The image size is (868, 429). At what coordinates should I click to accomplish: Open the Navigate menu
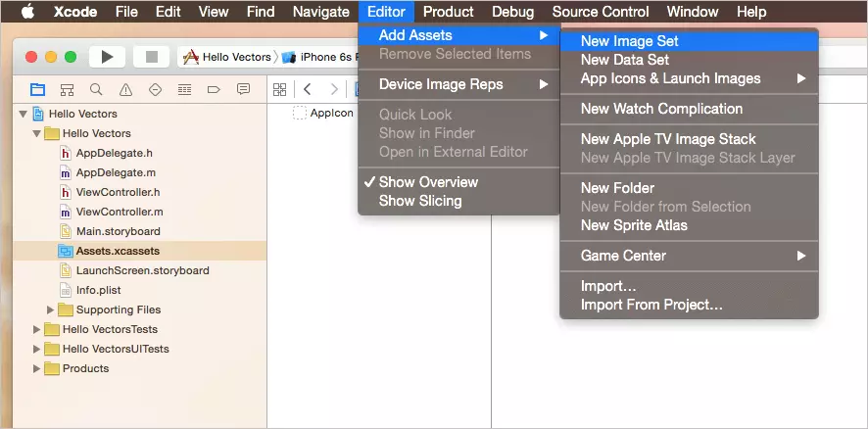(321, 12)
